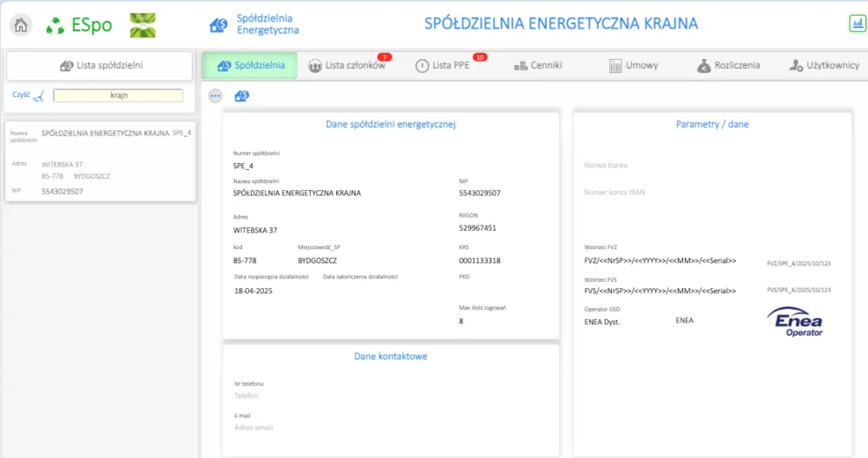Click the red badge 10 on Lista PPE
Screen dimensions: 868x458
(480, 57)
